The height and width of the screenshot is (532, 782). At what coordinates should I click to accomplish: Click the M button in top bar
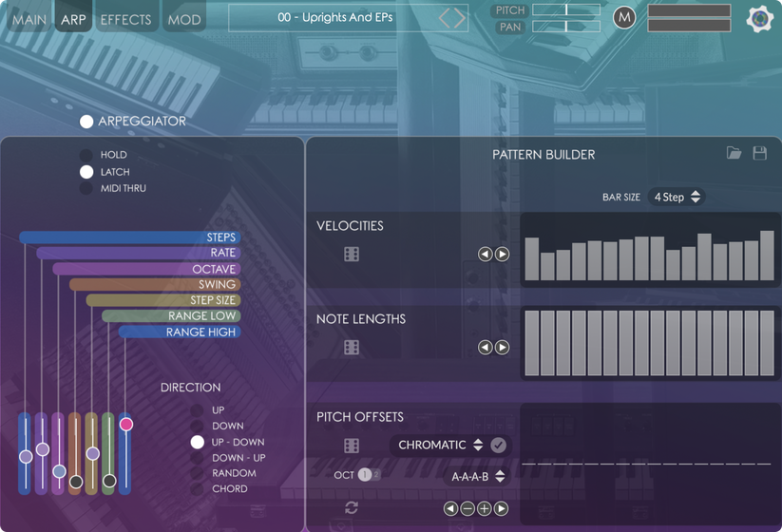tap(624, 17)
